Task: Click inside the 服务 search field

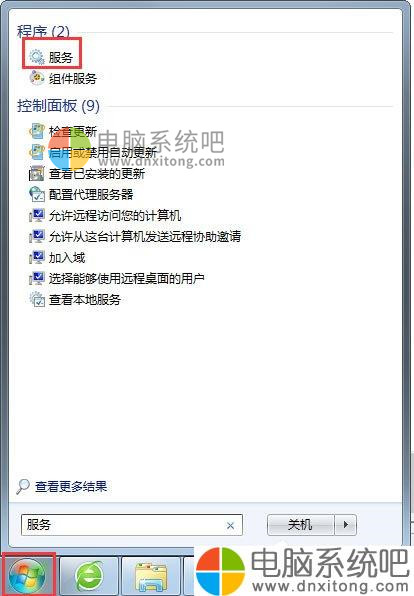Action: click(132, 525)
